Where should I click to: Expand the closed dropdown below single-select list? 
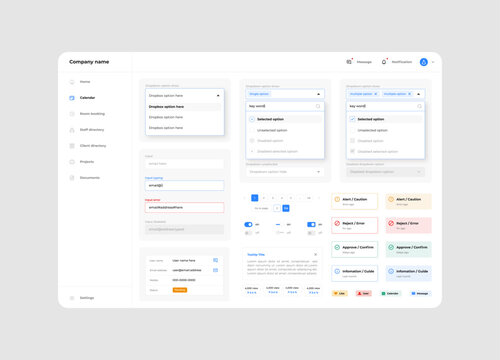click(285, 172)
